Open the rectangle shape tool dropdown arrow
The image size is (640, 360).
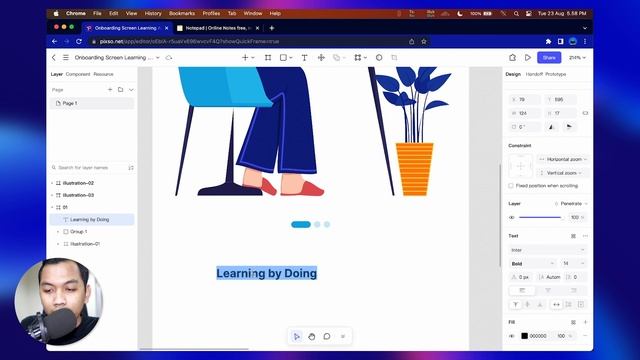tap(291, 58)
